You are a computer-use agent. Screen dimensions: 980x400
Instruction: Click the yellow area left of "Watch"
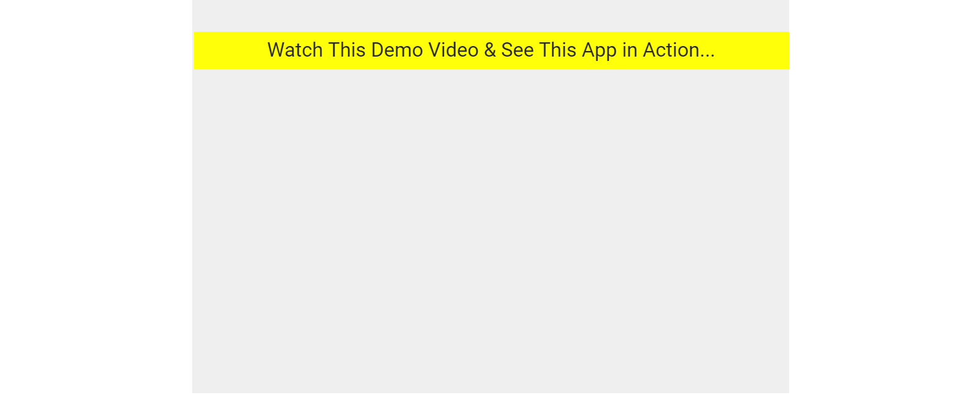point(230,50)
